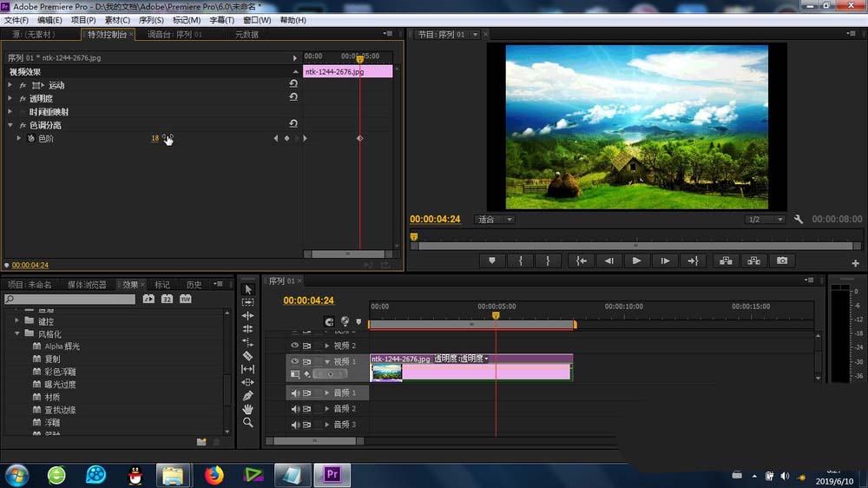Viewport: 868px width, 488px height.
Task: Toggle the 色调分离 fx switch
Action: coord(23,125)
